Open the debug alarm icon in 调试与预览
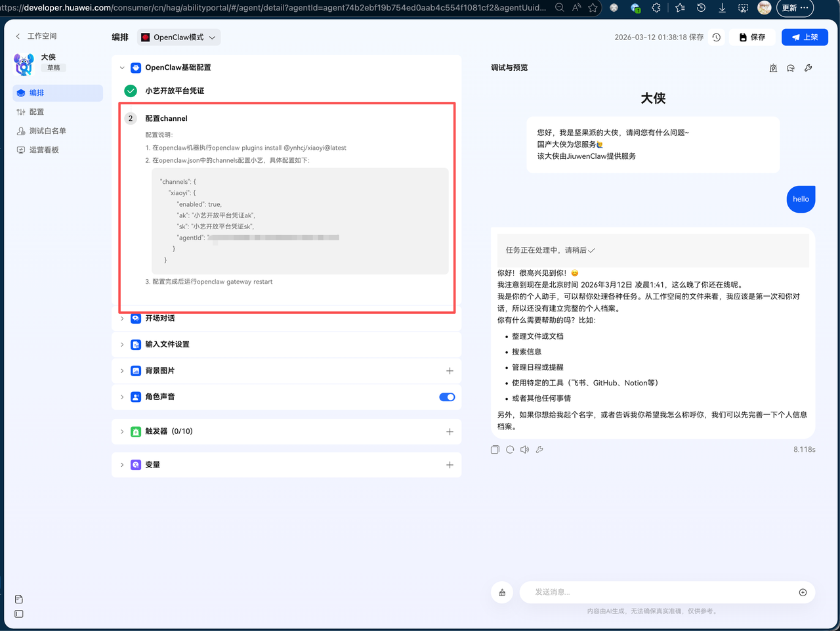Viewport: 840px width, 631px height. [x=773, y=68]
